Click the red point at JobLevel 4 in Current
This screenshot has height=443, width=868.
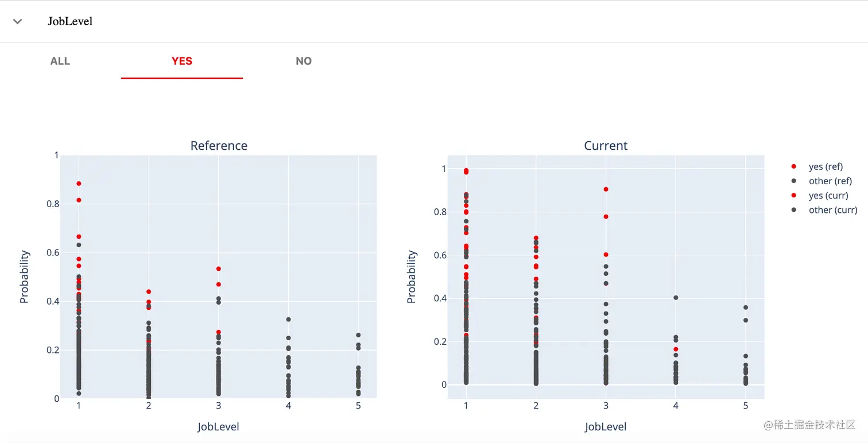click(676, 349)
